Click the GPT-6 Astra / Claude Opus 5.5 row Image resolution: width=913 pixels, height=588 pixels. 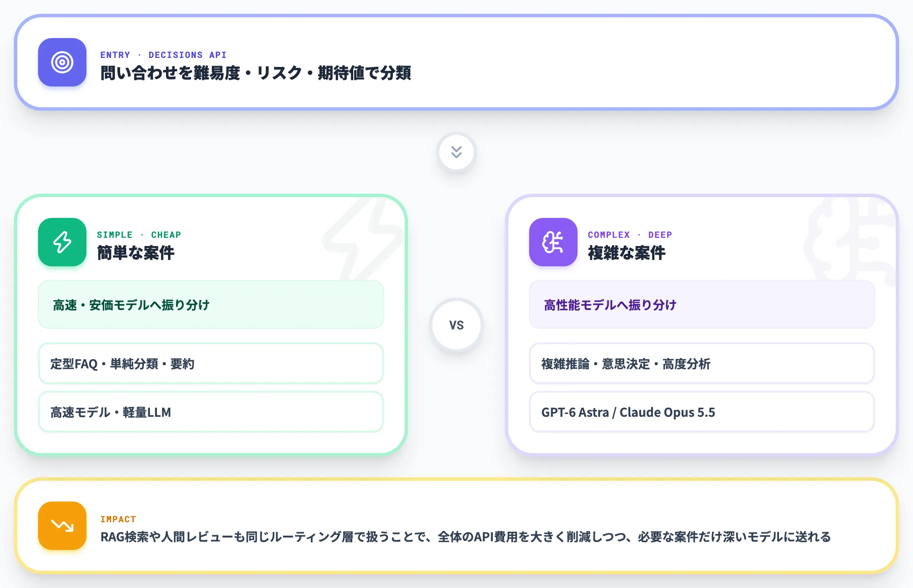702,412
